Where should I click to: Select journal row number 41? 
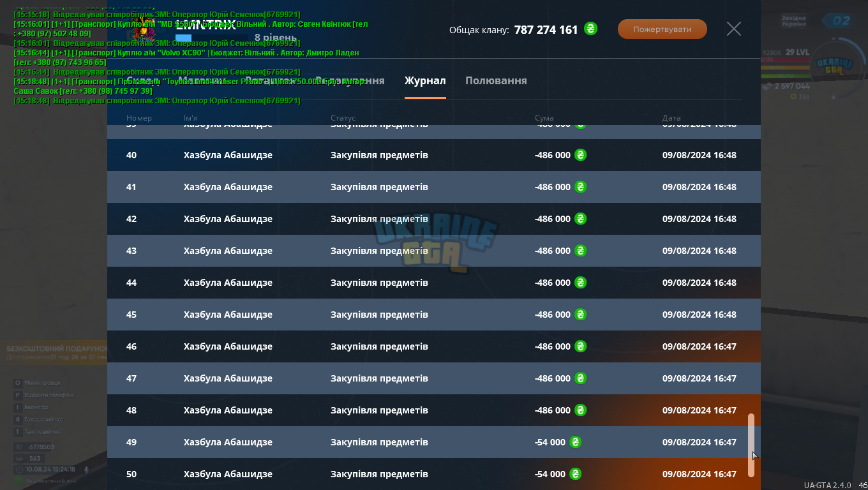click(x=434, y=187)
